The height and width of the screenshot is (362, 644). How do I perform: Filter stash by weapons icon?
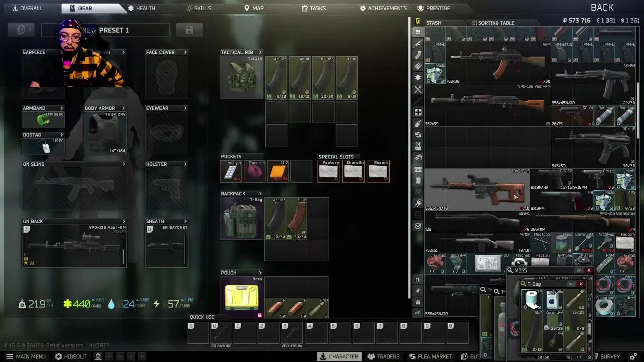click(x=418, y=44)
